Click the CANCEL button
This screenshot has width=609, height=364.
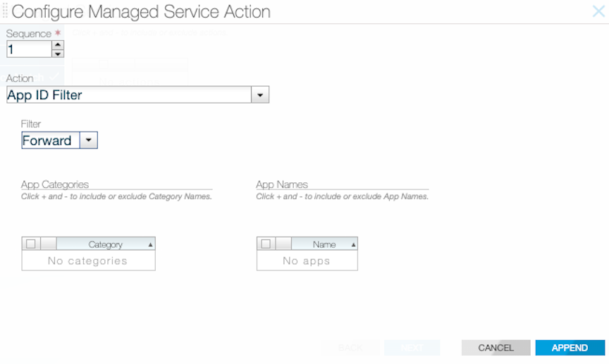click(496, 348)
